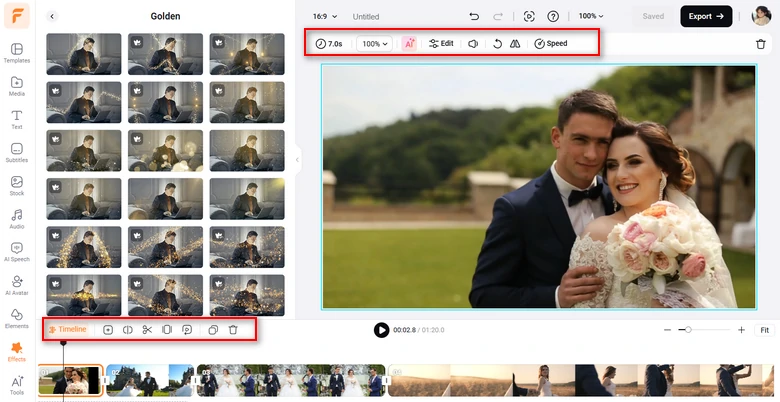
Task: Click the 7.0s duration button
Action: [329, 44]
